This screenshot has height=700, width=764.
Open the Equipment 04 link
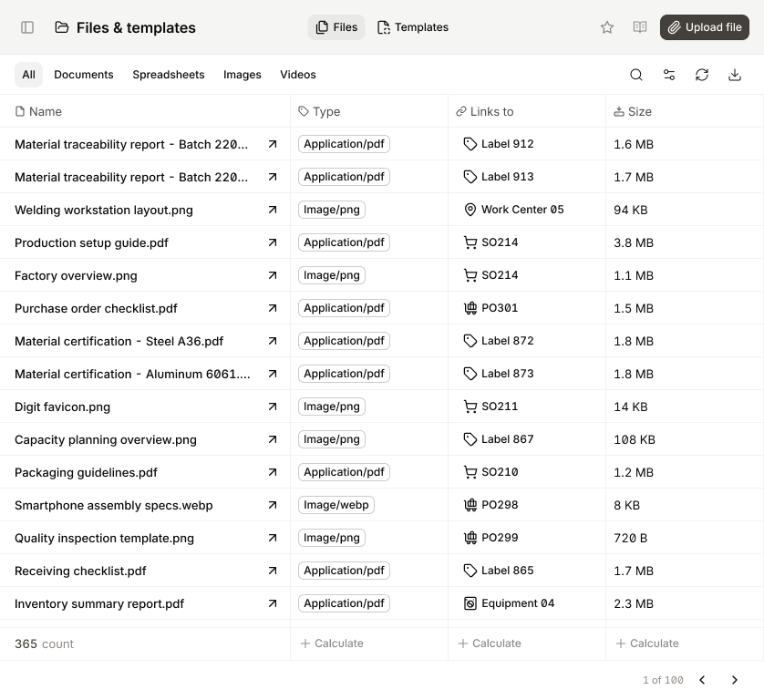click(x=509, y=603)
